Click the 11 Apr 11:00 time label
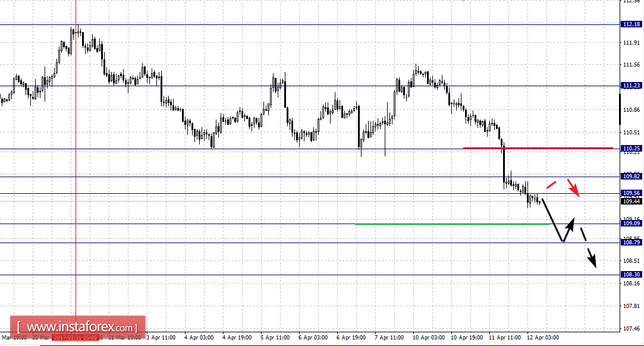The height and width of the screenshot is (346, 644). point(505,338)
